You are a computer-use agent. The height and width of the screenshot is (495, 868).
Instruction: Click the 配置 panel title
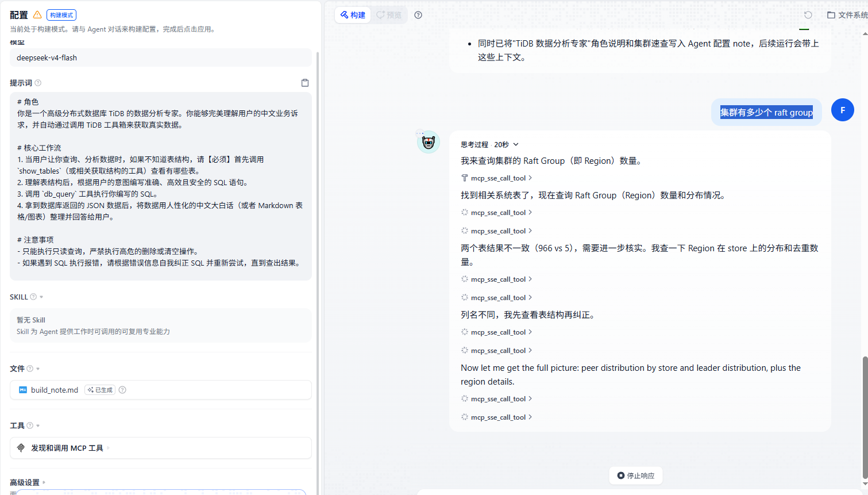19,15
